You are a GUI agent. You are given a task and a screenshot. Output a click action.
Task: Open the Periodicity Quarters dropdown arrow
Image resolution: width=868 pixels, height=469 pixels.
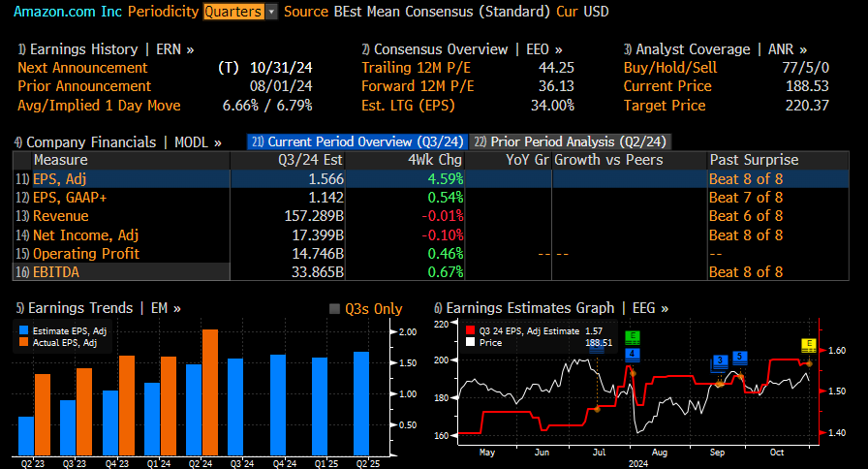[271, 12]
